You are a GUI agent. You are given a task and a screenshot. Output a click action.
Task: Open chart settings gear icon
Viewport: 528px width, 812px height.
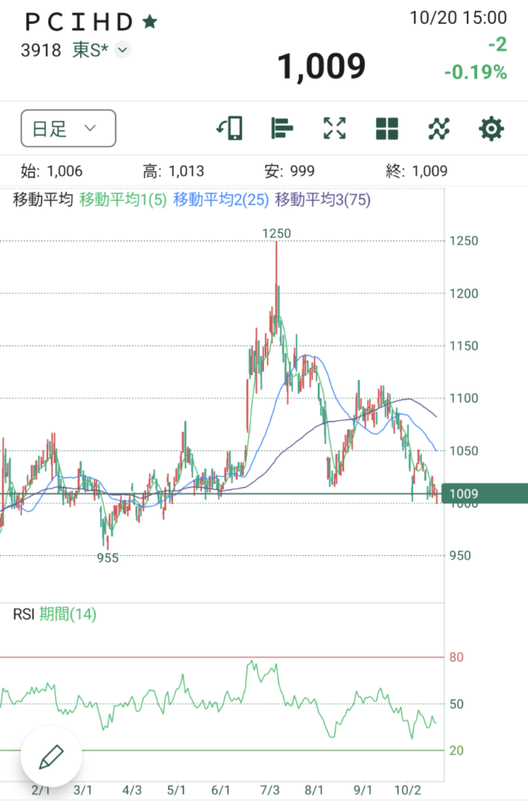click(x=492, y=128)
